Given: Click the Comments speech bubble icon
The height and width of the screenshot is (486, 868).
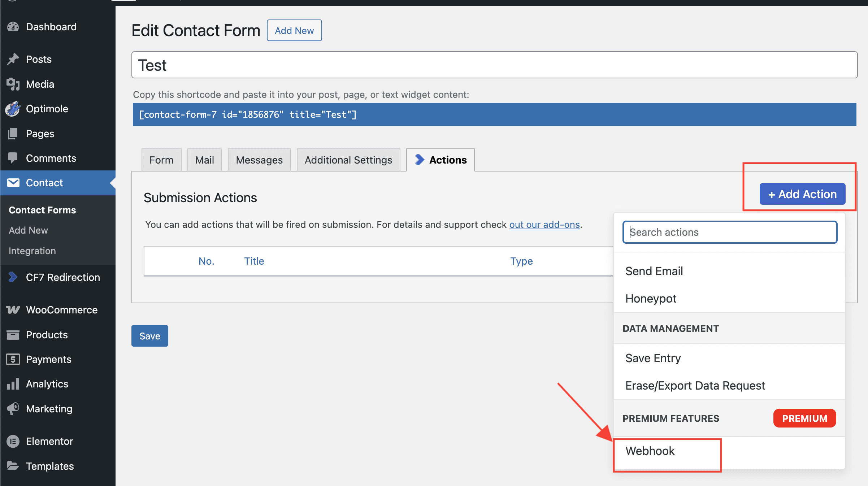Looking at the screenshot, I should coord(13,158).
